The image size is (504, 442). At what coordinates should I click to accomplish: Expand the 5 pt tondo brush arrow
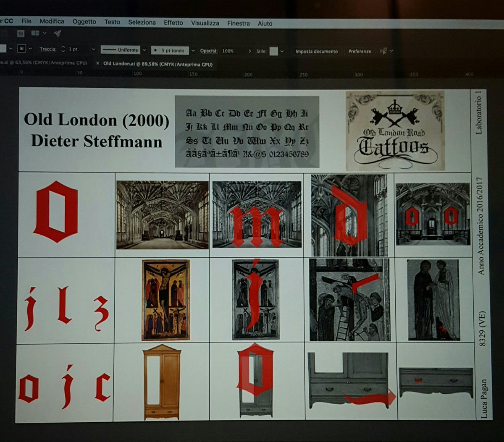[x=193, y=51]
